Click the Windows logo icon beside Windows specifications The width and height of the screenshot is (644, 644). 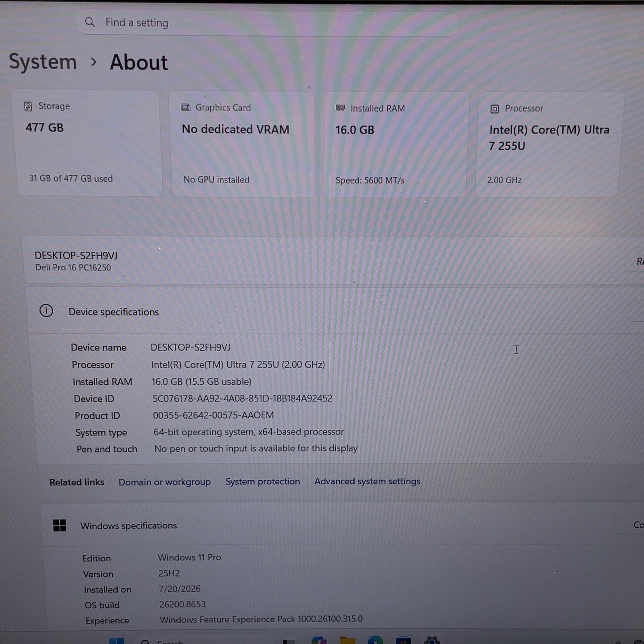[x=60, y=525]
